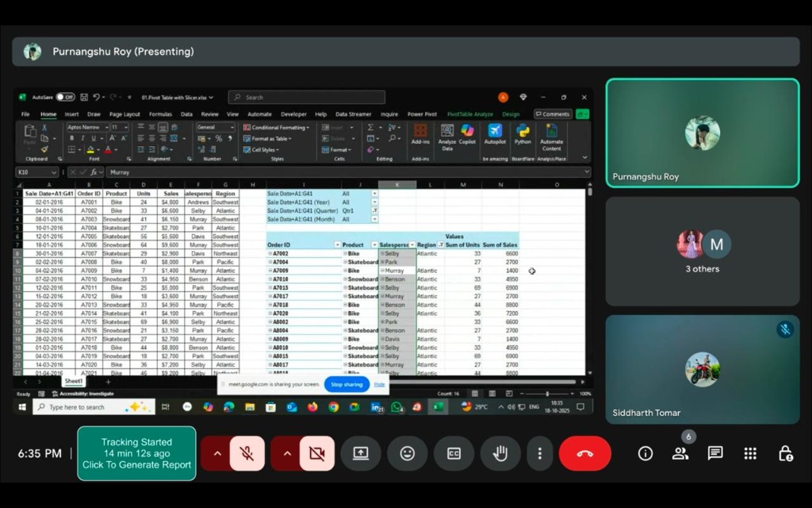Open Conditional Formatting dropdown
Viewport: 812px width, 508px height.
277,128
